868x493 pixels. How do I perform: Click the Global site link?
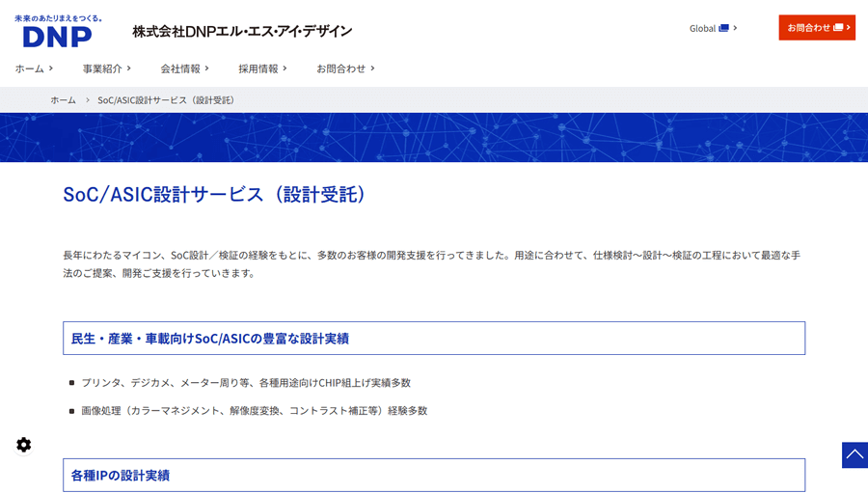point(702,28)
